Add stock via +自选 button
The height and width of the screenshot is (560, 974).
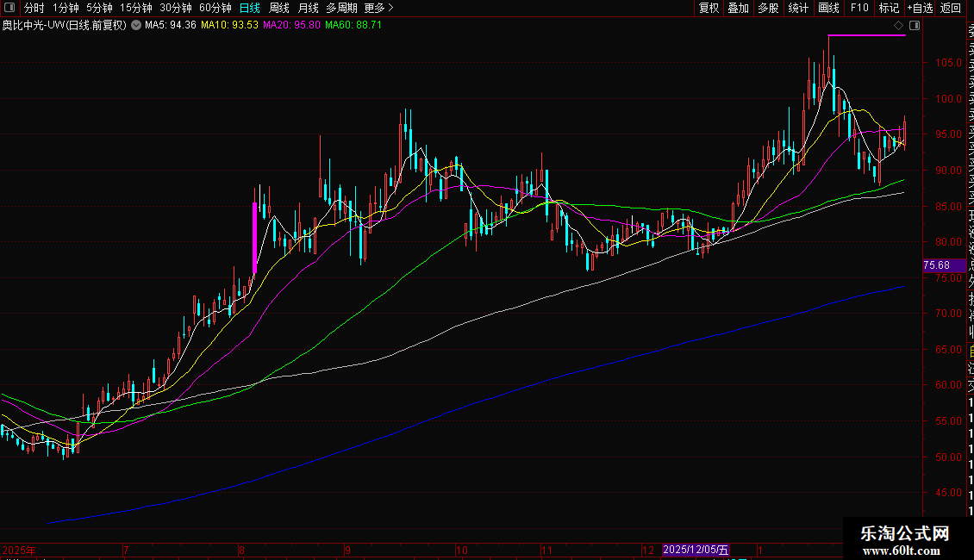[x=920, y=9]
